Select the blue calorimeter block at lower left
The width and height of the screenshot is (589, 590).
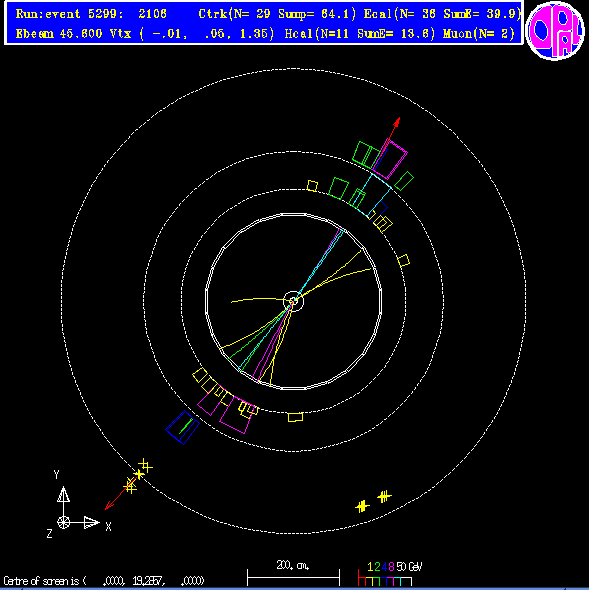click(183, 427)
